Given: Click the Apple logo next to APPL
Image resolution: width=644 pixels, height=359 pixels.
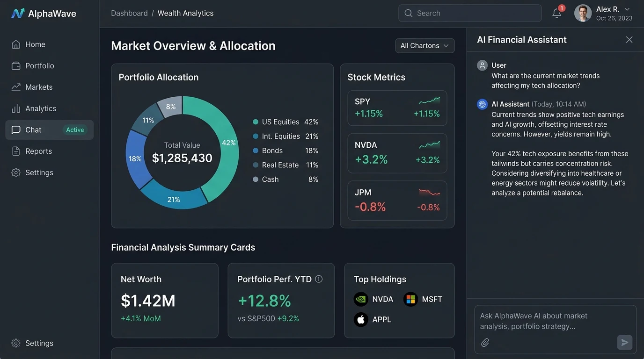Looking at the screenshot, I should pyautogui.click(x=361, y=319).
